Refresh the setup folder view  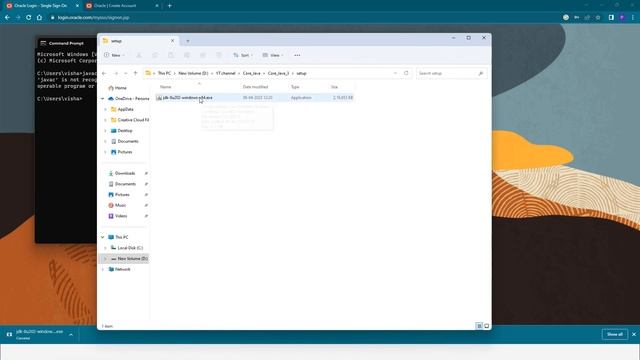pos(406,73)
